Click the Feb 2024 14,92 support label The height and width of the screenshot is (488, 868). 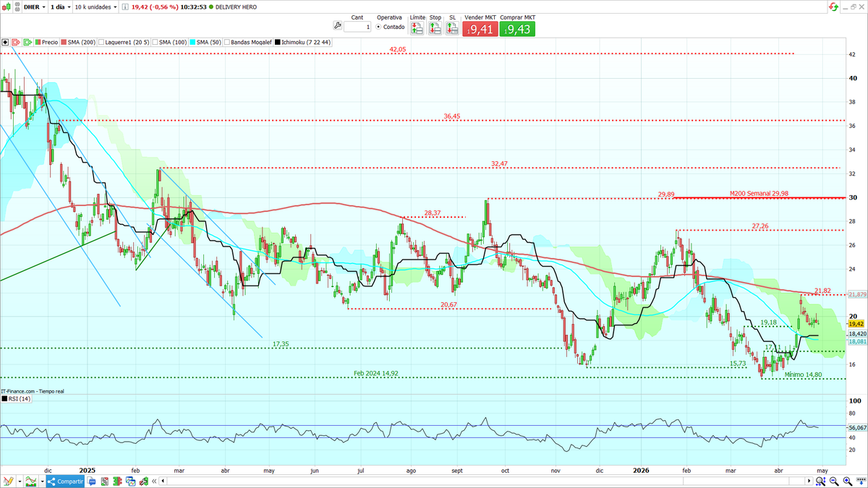(375, 374)
